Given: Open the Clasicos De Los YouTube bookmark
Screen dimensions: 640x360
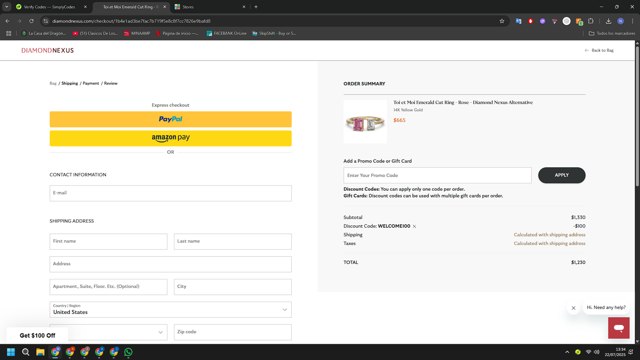Looking at the screenshot, I should [95, 33].
